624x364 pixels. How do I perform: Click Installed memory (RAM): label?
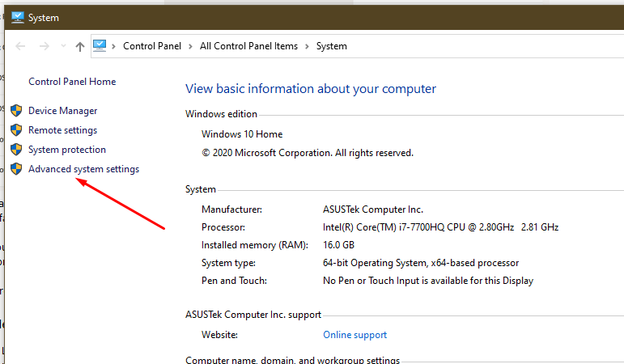255,245
